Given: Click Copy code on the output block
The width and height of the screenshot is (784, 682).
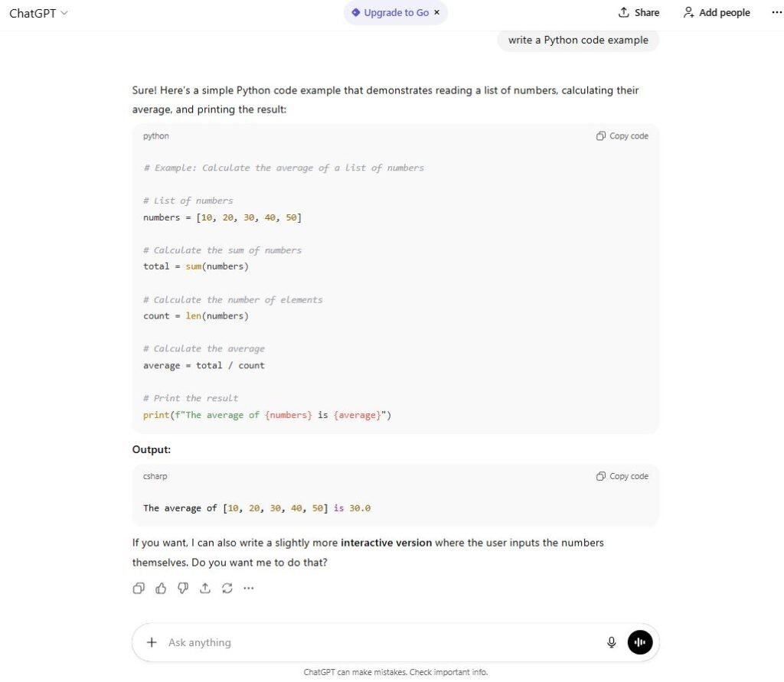Looking at the screenshot, I should [x=622, y=475].
